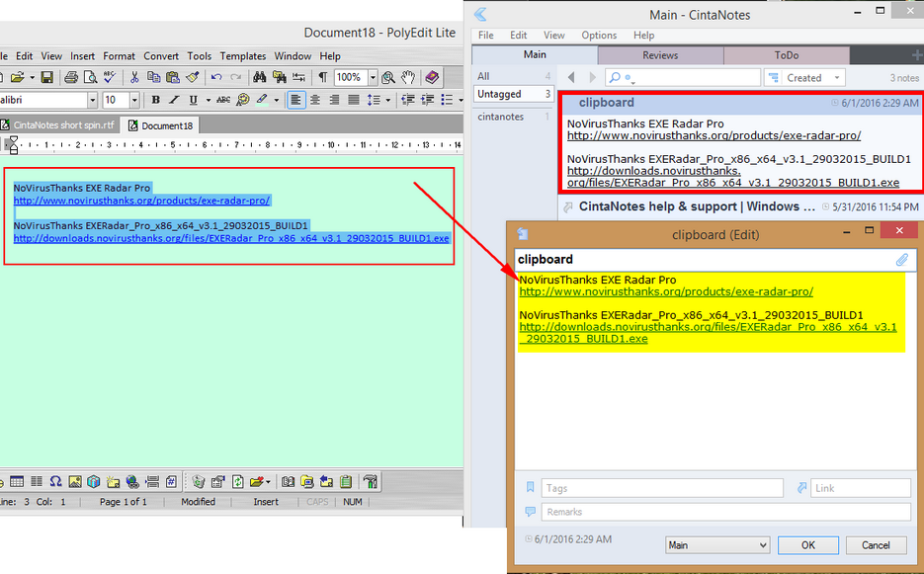The width and height of the screenshot is (924, 574).
Task: Click the font color palette icon
Action: pyautogui.click(x=243, y=100)
